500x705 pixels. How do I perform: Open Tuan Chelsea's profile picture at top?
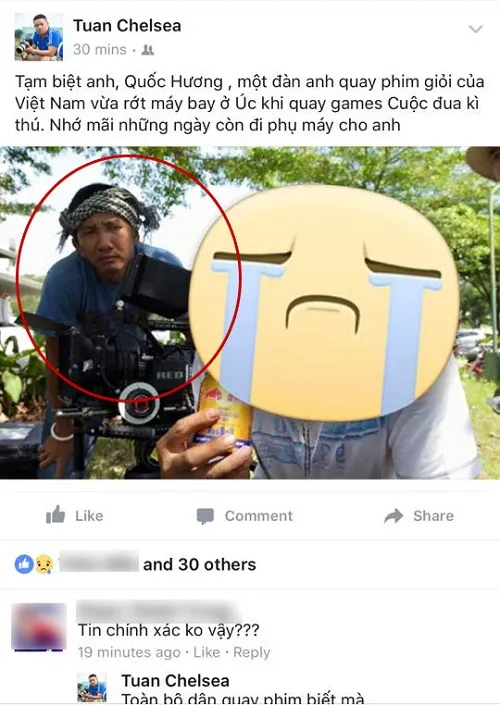click(39, 36)
